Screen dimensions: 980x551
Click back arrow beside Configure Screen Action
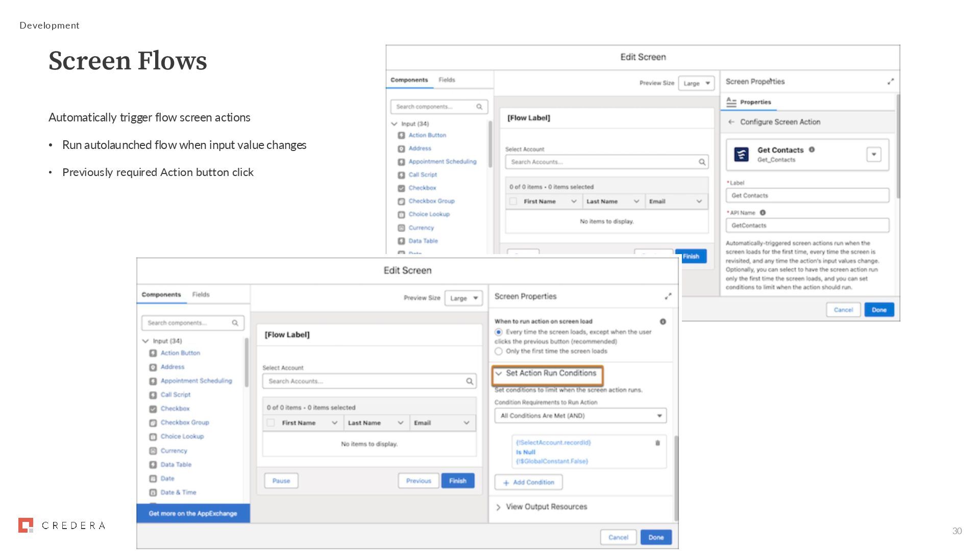pos(731,122)
